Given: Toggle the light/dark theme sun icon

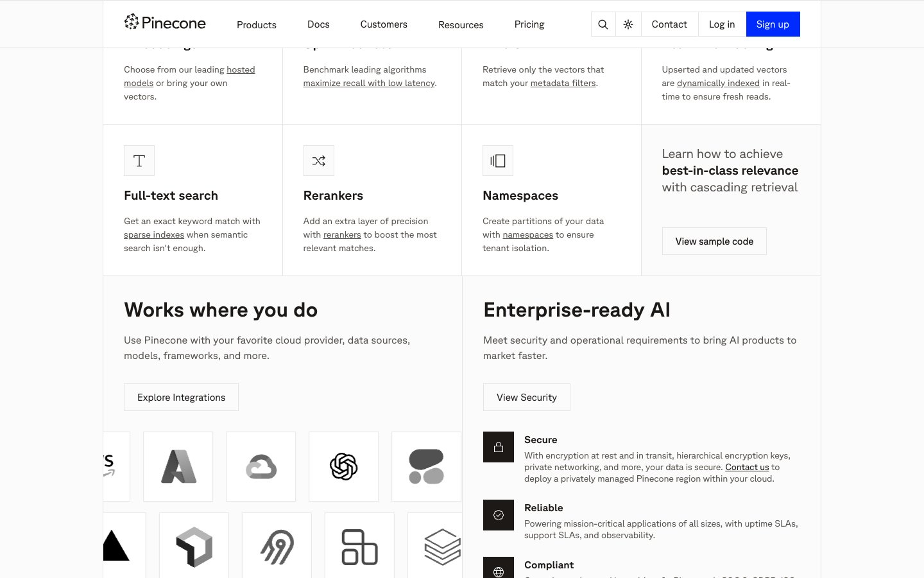Looking at the screenshot, I should point(628,24).
